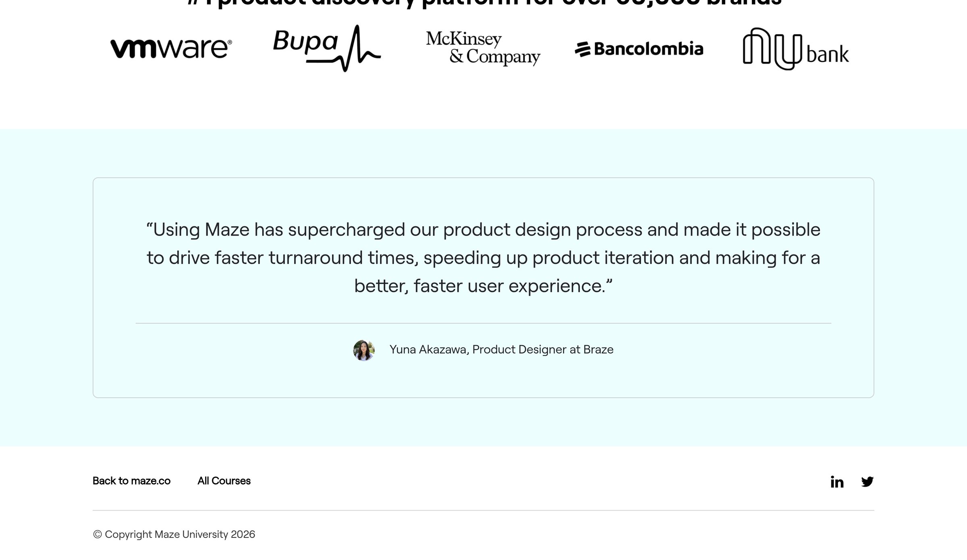Viewport: 967px width, 560px height.
Task: Open All Courses footer link
Action: tap(224, 481)
